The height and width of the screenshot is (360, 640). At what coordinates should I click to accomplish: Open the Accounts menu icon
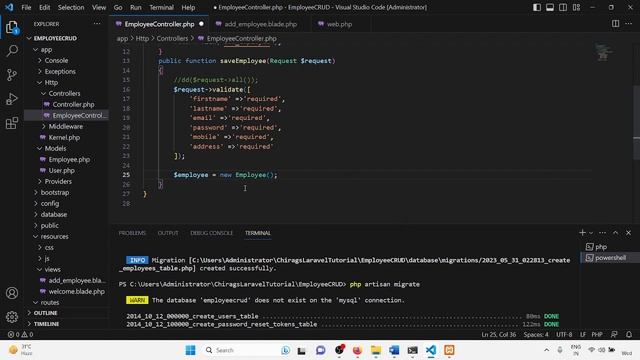coord(12,293)
